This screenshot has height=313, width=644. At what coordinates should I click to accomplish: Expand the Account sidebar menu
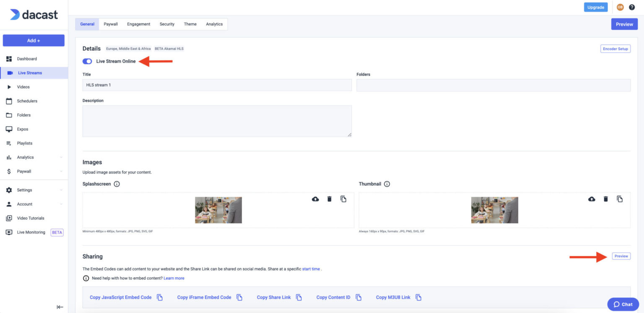[x=24, y=204]
